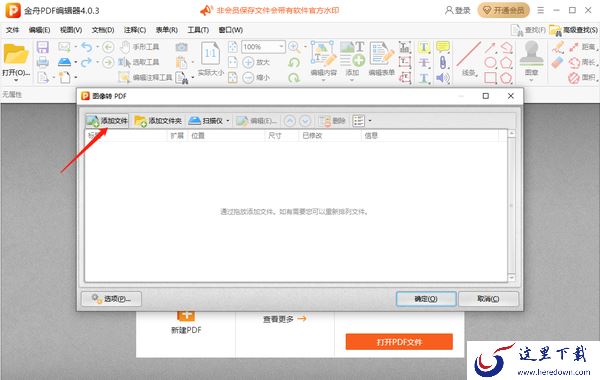
Task: Select the Selection tool (选取工具)
Action: pos(139,62)
